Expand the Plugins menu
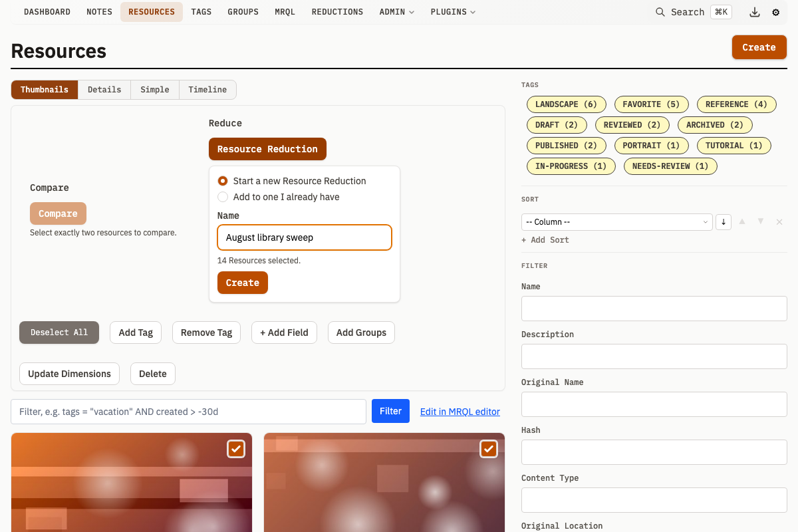The height and width of the screenshot is (532, 798). click(453, 12)
